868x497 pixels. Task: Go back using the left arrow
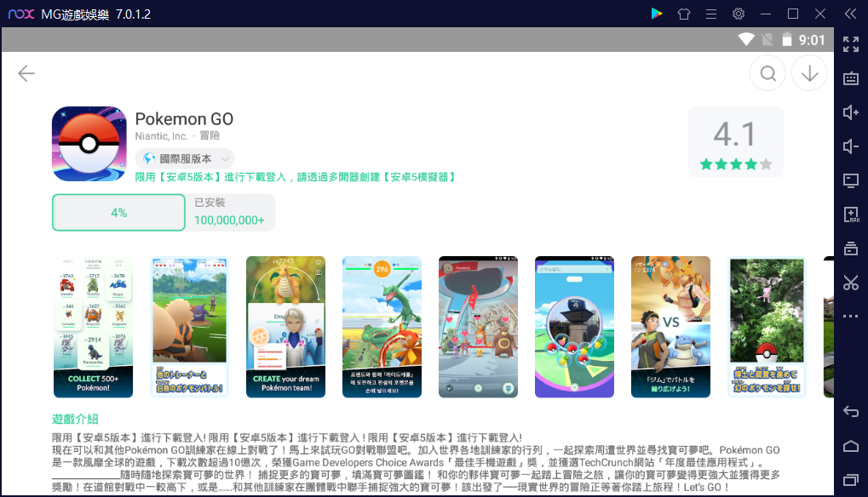26,73
